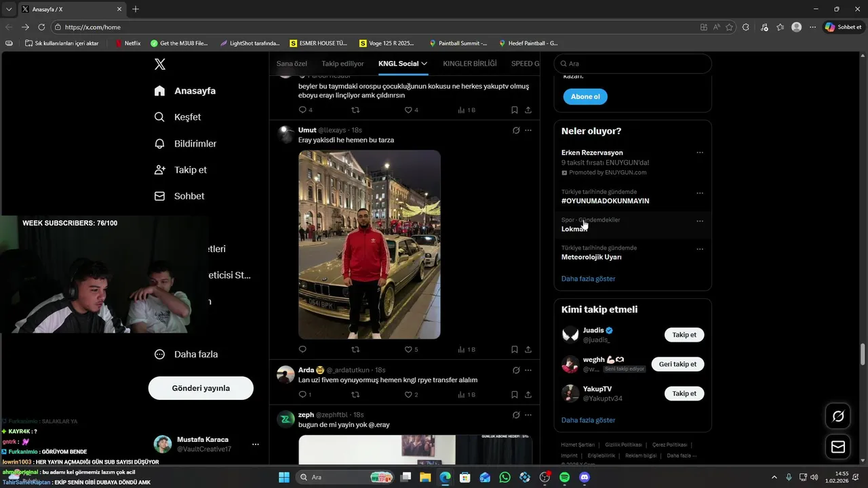This screenshot has width=868, height=488.
Task: Add page to favorites star icon
Action: point(730,27)
